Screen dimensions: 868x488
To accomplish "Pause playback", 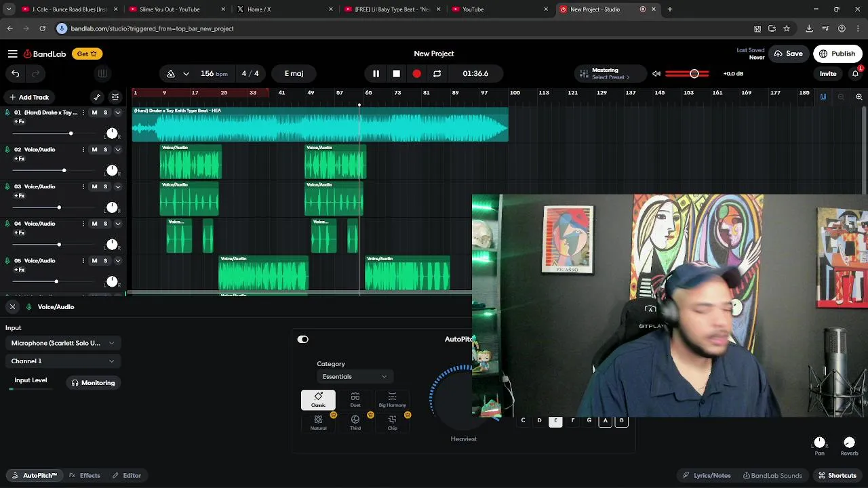I will 376,73.
